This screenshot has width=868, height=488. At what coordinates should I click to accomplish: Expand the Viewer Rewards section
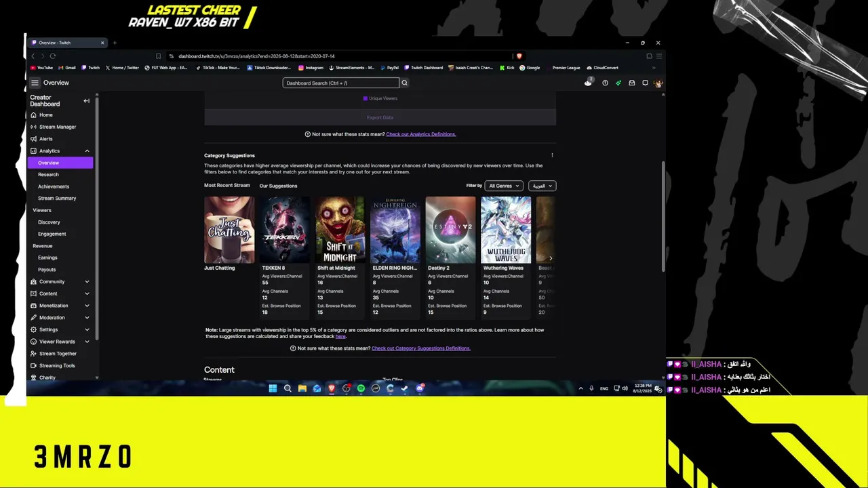(87, 342)
